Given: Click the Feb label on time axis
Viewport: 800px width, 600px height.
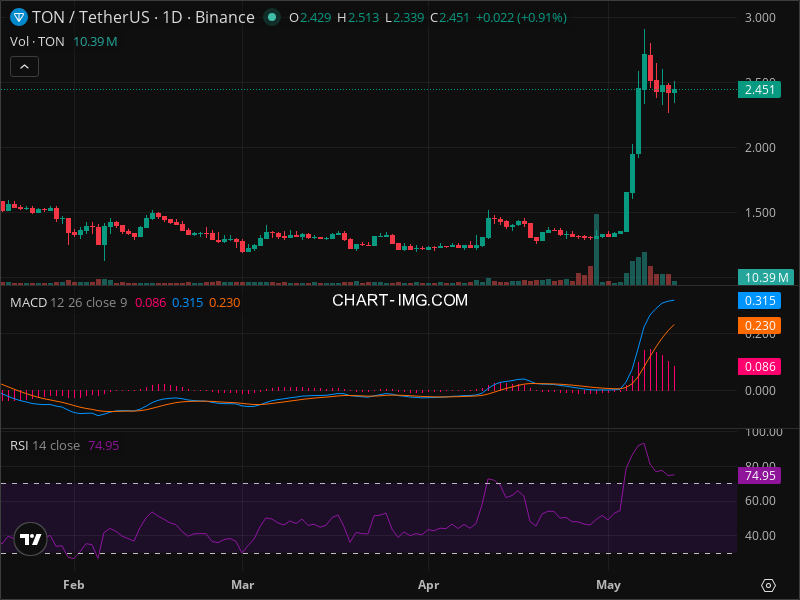Looking at the screenshot, I should coord(73,585).
